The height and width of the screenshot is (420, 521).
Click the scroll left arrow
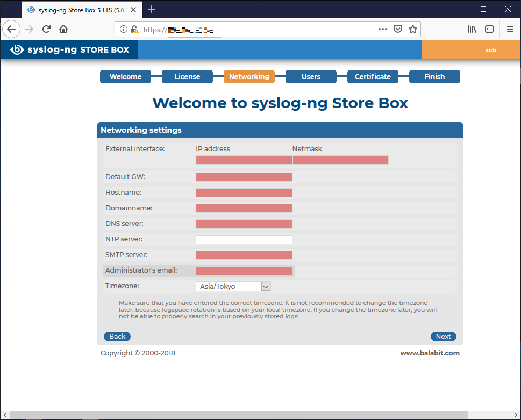click(5, 415)
